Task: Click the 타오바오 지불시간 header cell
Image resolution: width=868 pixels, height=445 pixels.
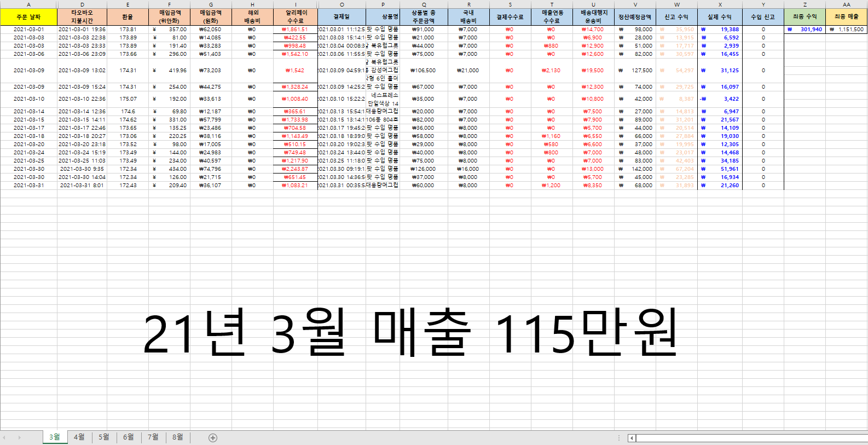Action: [x=82, y=17]
